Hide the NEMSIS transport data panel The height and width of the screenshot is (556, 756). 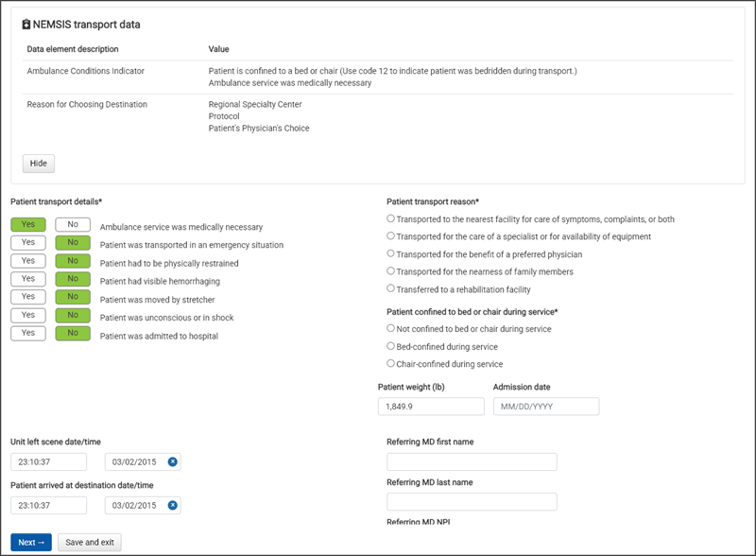point(39,163)
